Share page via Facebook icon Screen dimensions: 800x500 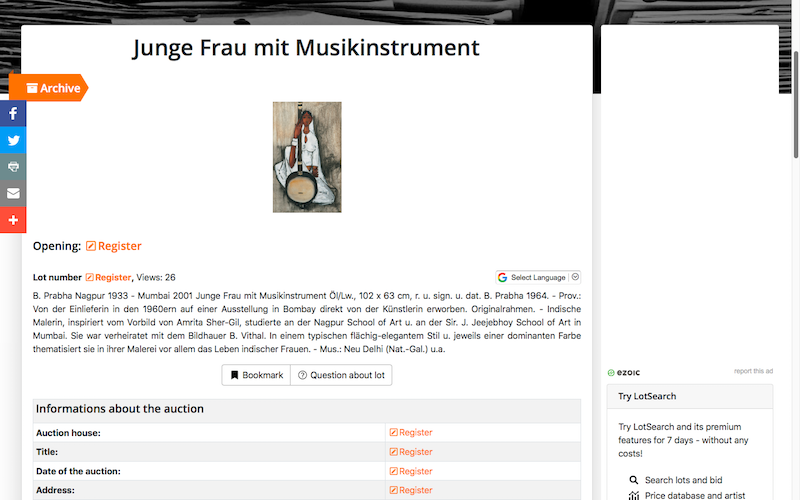[13, 113]
